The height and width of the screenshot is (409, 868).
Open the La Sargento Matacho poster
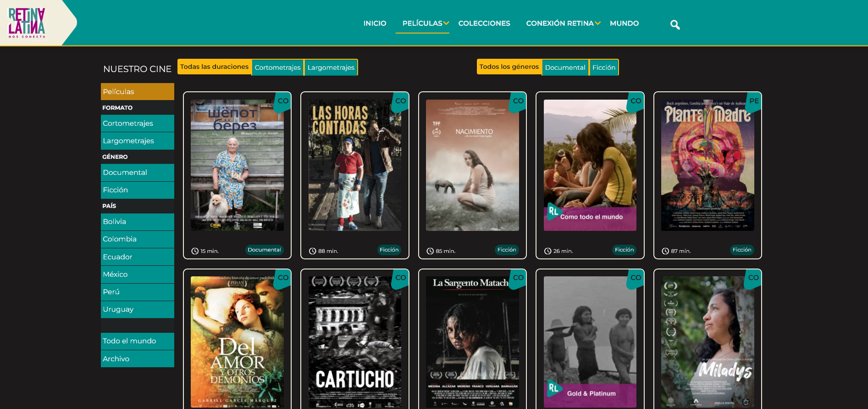click(472, 342)
